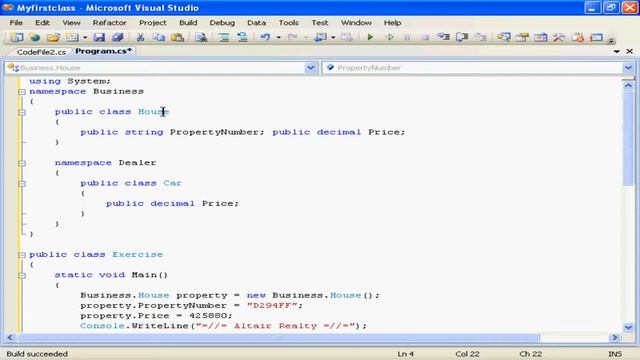
Task: Open the Properties Window toolbar icon
Action: click(522, 38)
